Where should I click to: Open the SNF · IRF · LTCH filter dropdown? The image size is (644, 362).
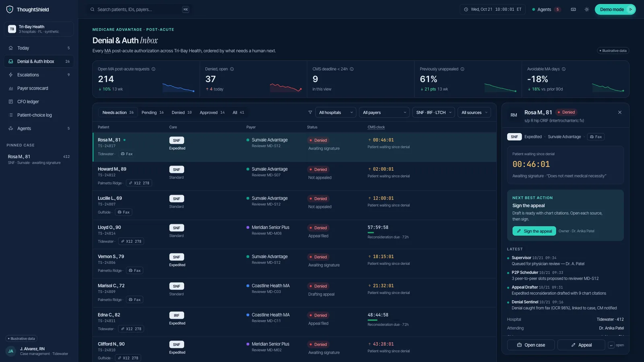coord(434,113)
